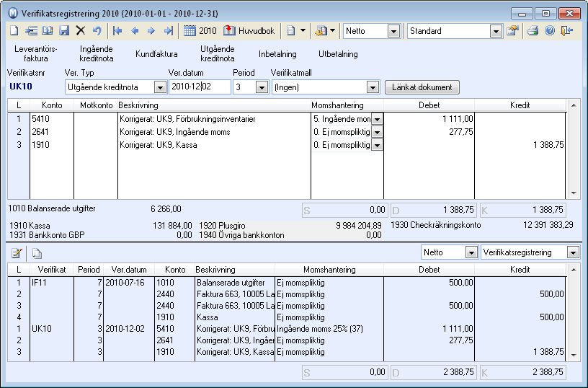Click the insert row toolbar icon
Viewport: 588px width, 388px height.
click(x=31, y=31)
